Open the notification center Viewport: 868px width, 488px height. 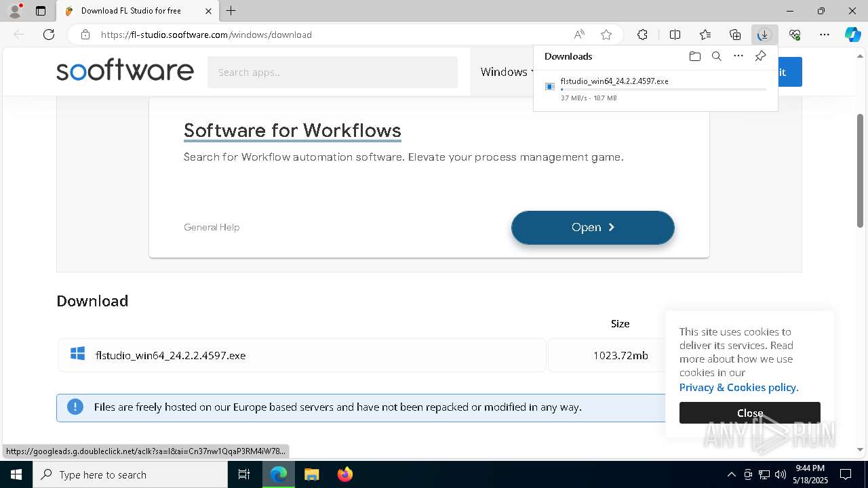[846, 474]
